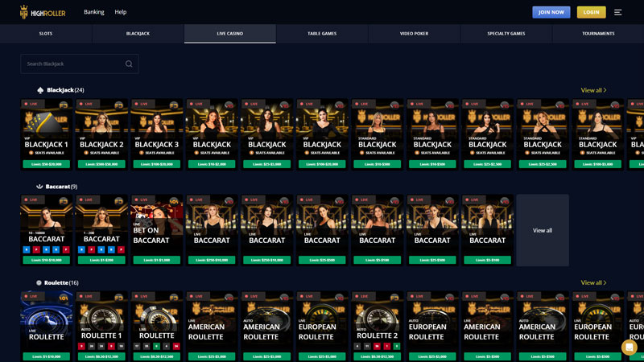This screenshot has width=644, height=362.
Task: Click the FD badge on 1-200 Baccarat card
Action: pos(118,201)
